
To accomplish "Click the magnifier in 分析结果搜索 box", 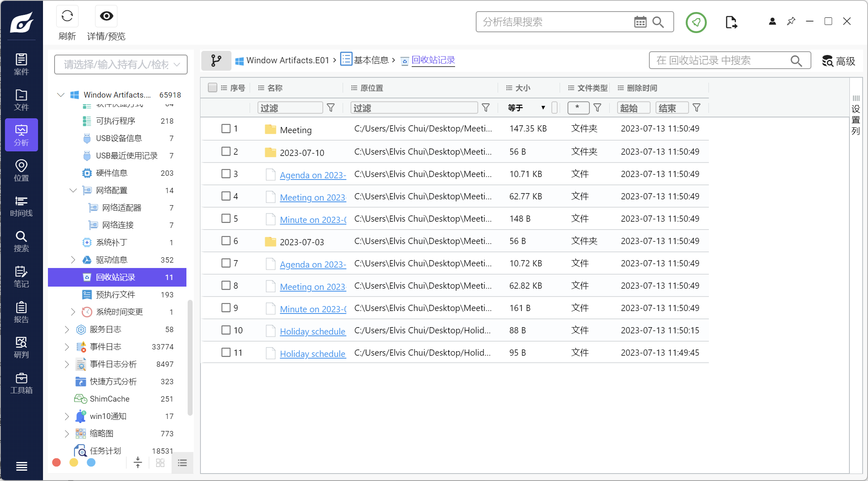I will [x=658, y=22].
